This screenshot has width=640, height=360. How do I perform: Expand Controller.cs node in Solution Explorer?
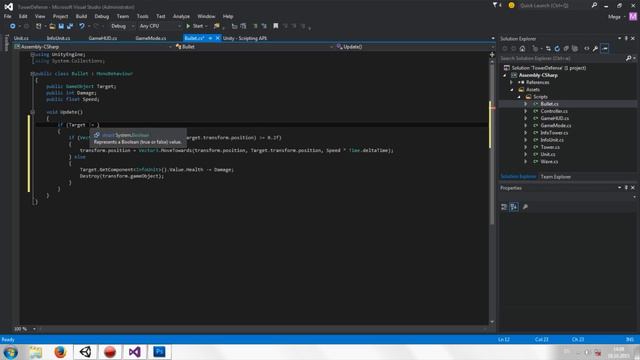pos(526,111)
